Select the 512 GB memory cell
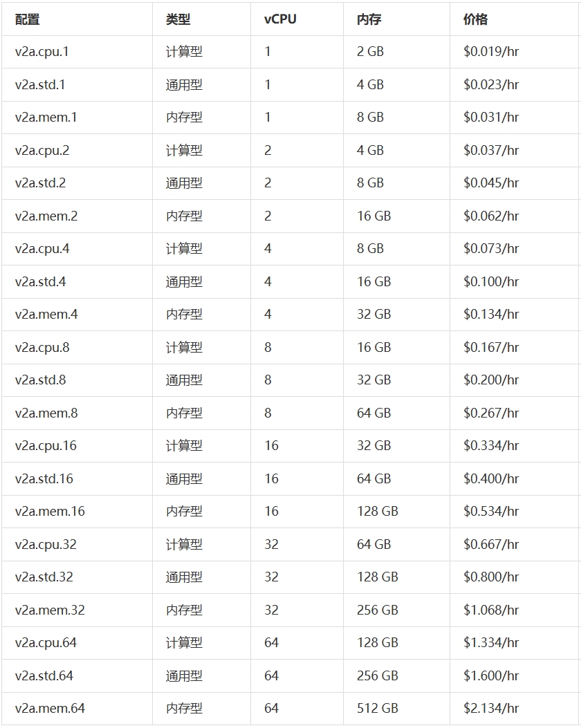Image resolution: width=581 pixels, height=728 pixels. [378, 709]
